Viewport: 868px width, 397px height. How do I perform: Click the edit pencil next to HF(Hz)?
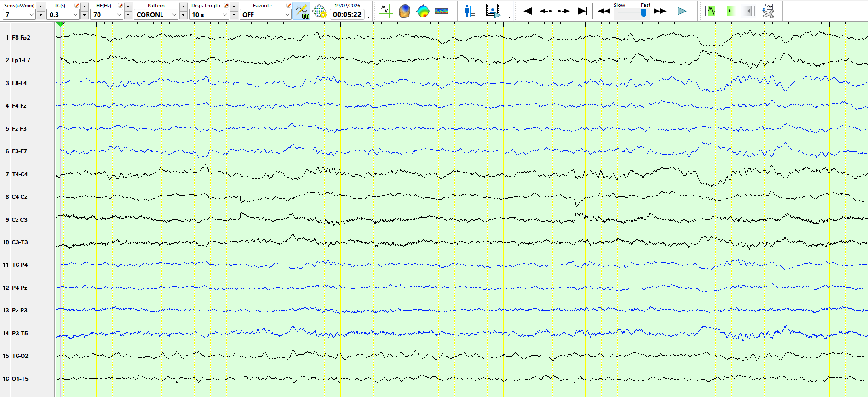point(121,6)
